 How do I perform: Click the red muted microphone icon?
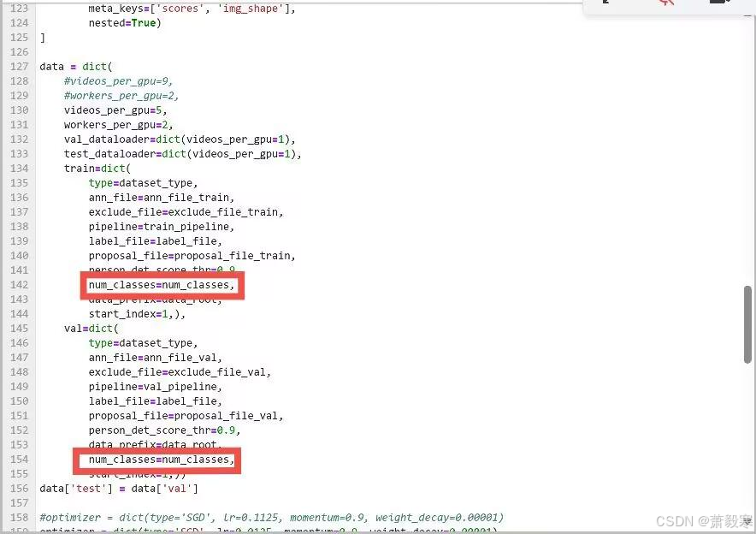(666, 3)
